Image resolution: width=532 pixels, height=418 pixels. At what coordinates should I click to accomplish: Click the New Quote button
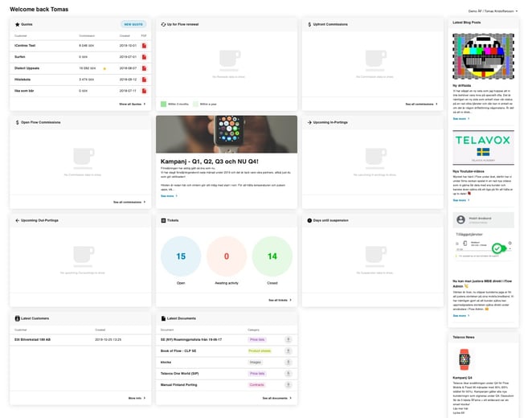point(134,25)
